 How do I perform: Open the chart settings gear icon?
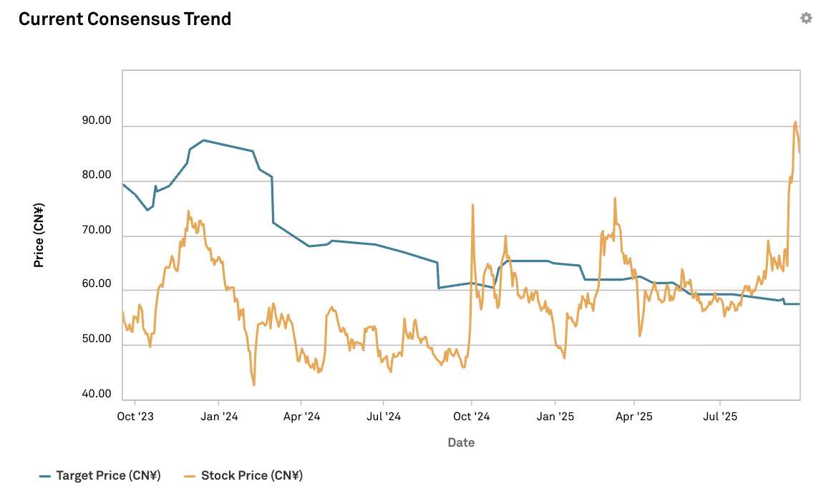pos(805,18)
